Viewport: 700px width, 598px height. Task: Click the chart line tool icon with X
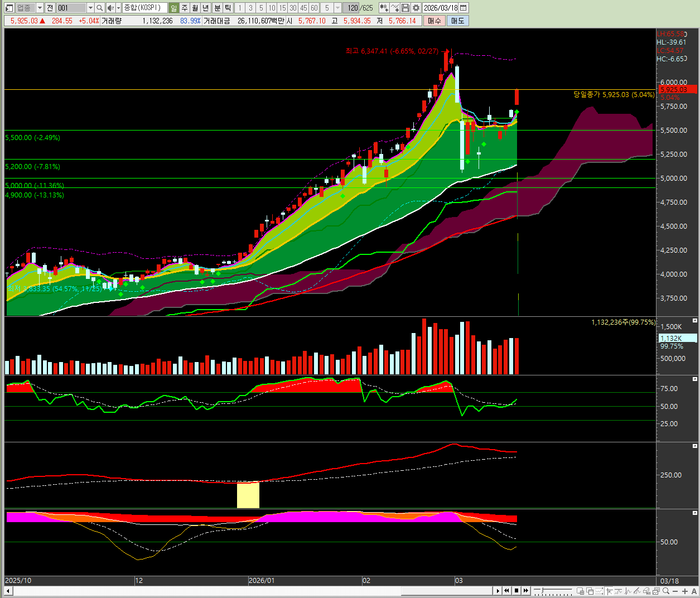pyautogui.click(x=395, y=8)
